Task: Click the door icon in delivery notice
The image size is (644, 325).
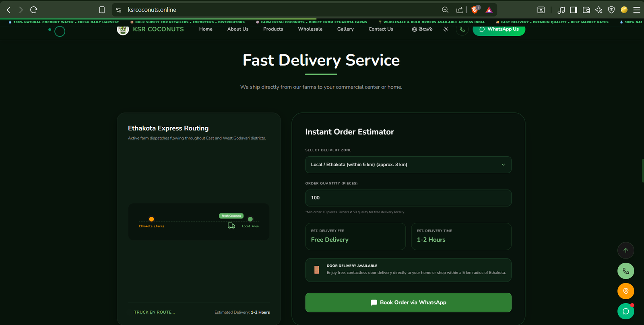Action: pos(317,270)
